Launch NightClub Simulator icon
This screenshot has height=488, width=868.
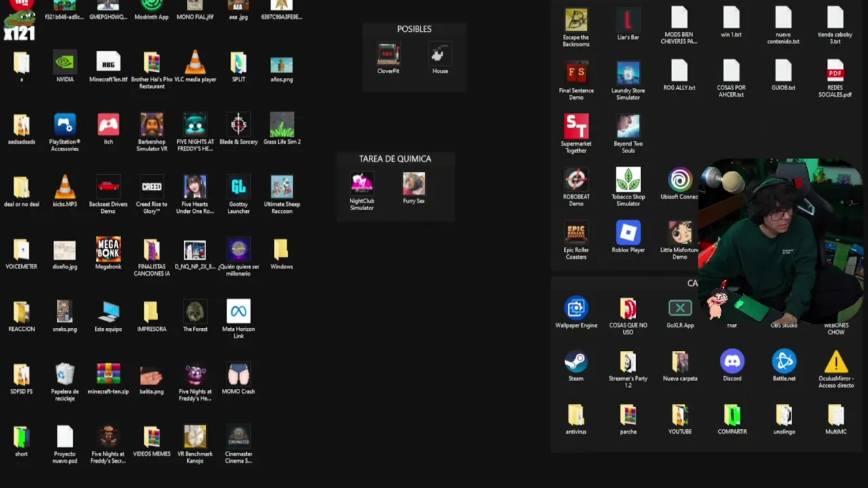coord(361,184)
